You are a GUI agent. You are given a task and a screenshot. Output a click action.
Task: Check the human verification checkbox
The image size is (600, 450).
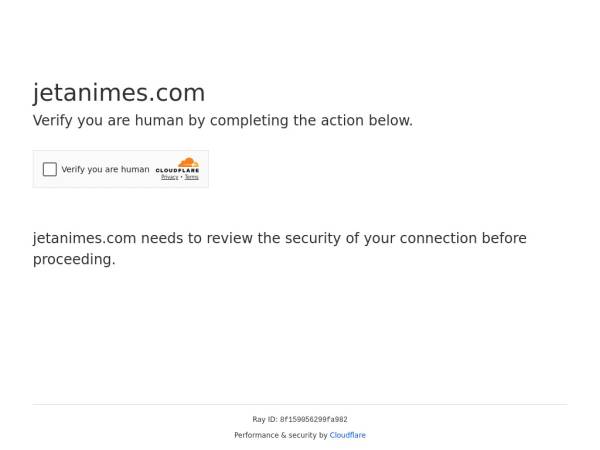tap(50, 170)
